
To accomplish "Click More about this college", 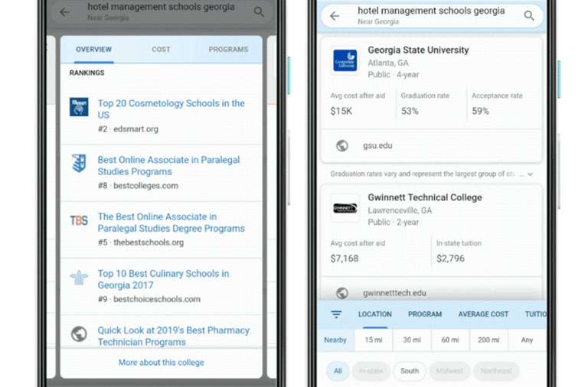I will click(161, 363).
